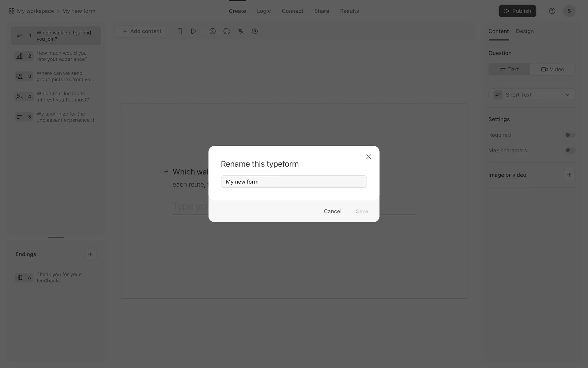Click the help question mark icon
The image size is (588, 368).
tap(552, 11)
